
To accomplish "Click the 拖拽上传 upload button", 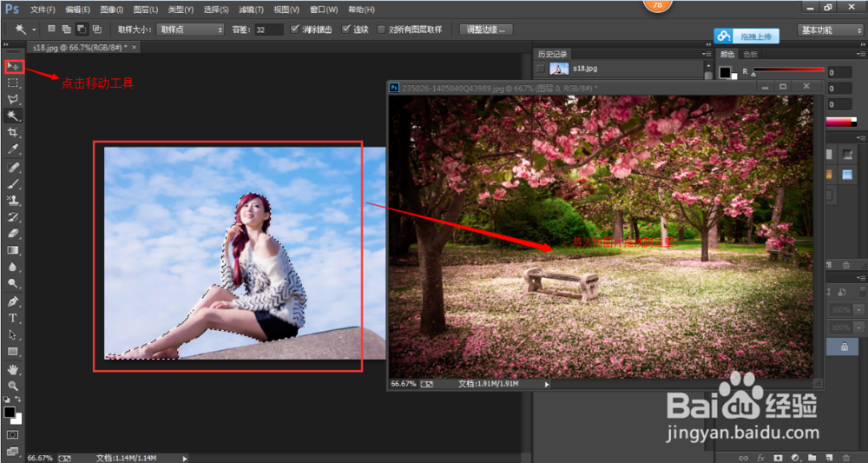I will click(x=746, y=36).
